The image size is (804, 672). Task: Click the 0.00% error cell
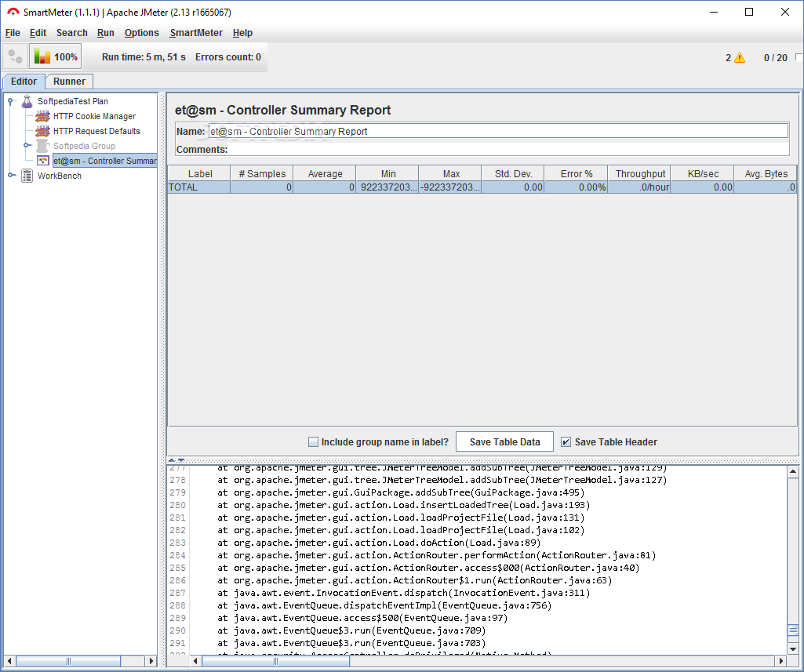577,187
